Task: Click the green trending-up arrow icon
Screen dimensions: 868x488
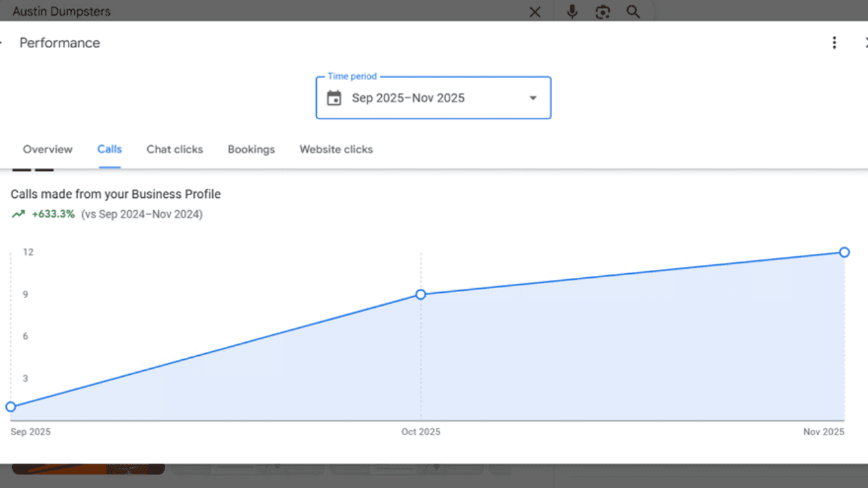Action: coord(18,214)
